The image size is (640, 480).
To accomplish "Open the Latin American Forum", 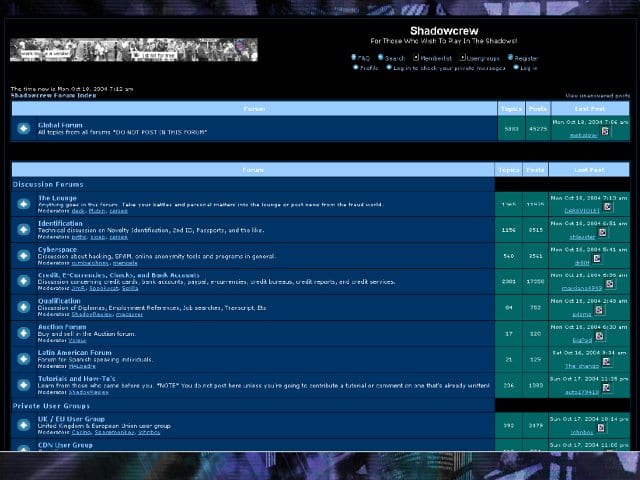I will [75, 353].
